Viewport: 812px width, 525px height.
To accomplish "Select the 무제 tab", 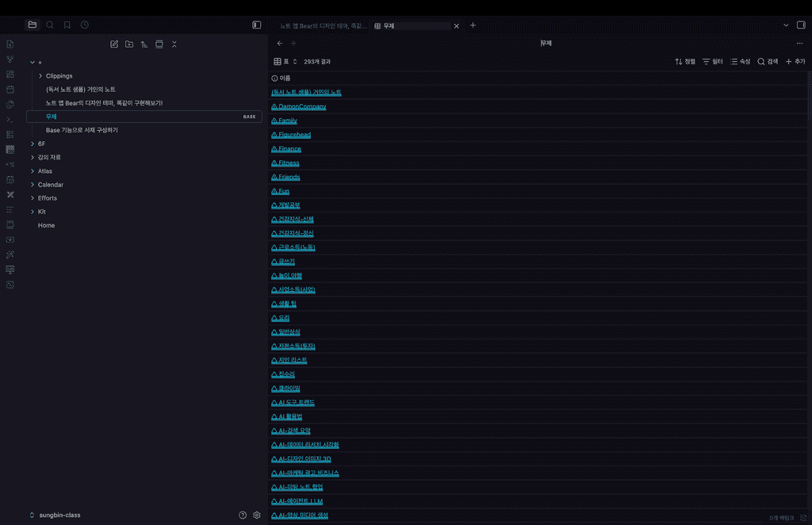I will (412, 26).
